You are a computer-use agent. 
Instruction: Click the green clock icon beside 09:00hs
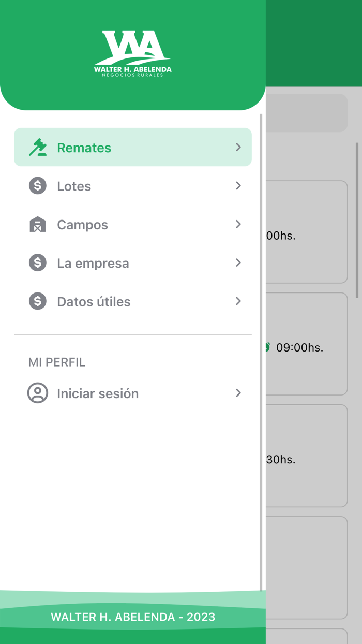click(x=267, y=347)
